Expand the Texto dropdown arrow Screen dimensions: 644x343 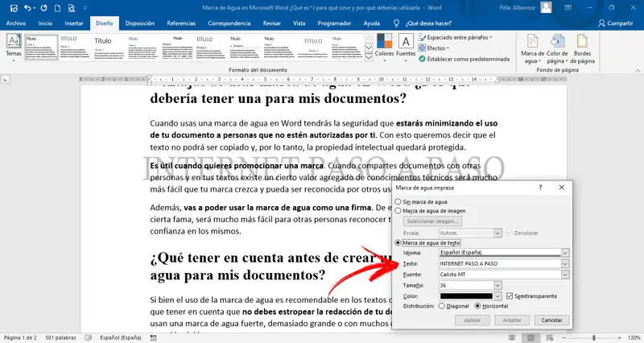[565, 264]
